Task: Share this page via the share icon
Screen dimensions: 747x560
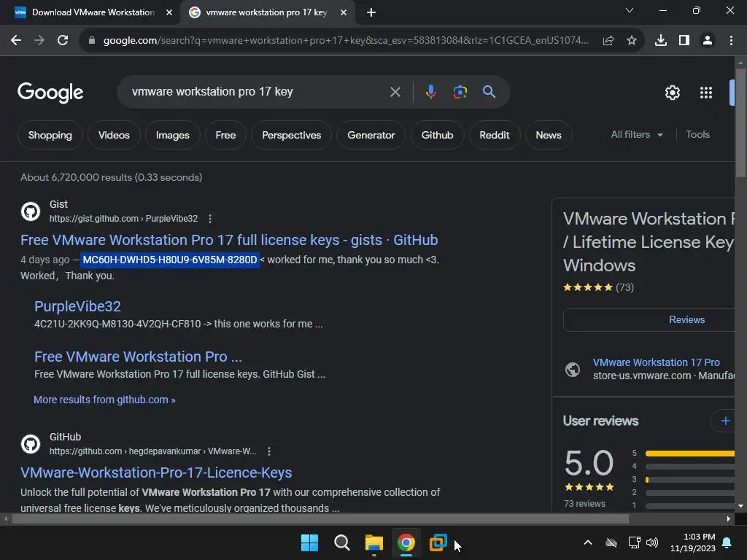Action: [608, 41]
